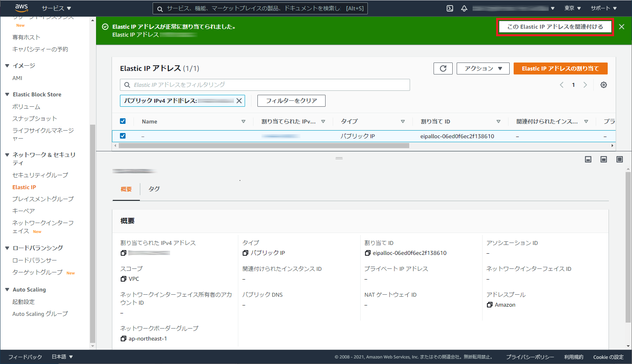632x364 pixels.
Task: Open the notifications bell
Action: (x=464, y=8)
